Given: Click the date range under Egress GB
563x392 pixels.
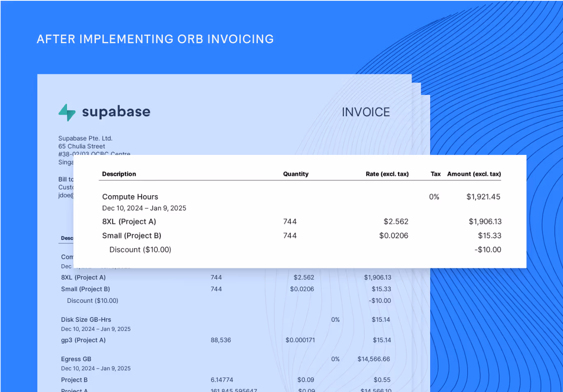Looking at the screenshot, I should click(96, 368).
